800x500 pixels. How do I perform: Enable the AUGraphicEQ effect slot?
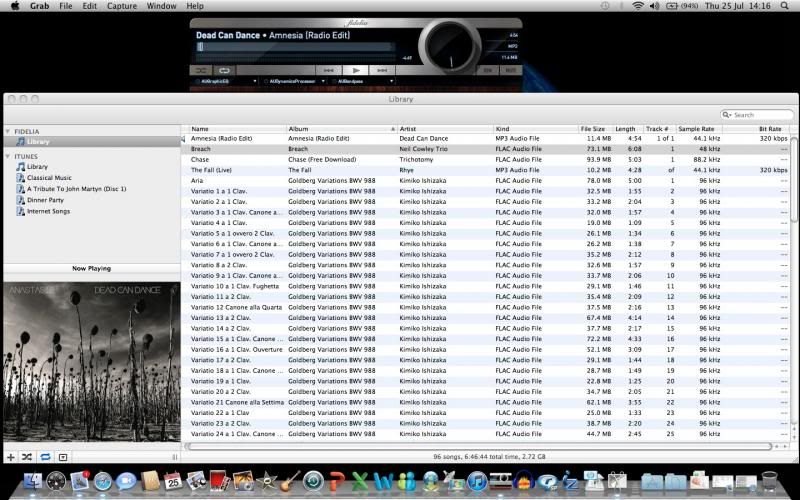point(198,81)
